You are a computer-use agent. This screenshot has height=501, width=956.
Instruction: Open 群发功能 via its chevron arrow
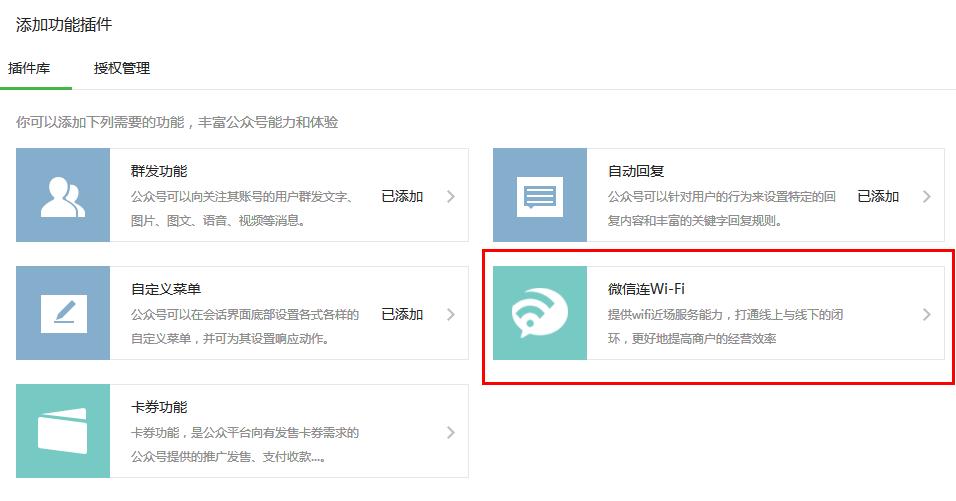pos(451,196)
